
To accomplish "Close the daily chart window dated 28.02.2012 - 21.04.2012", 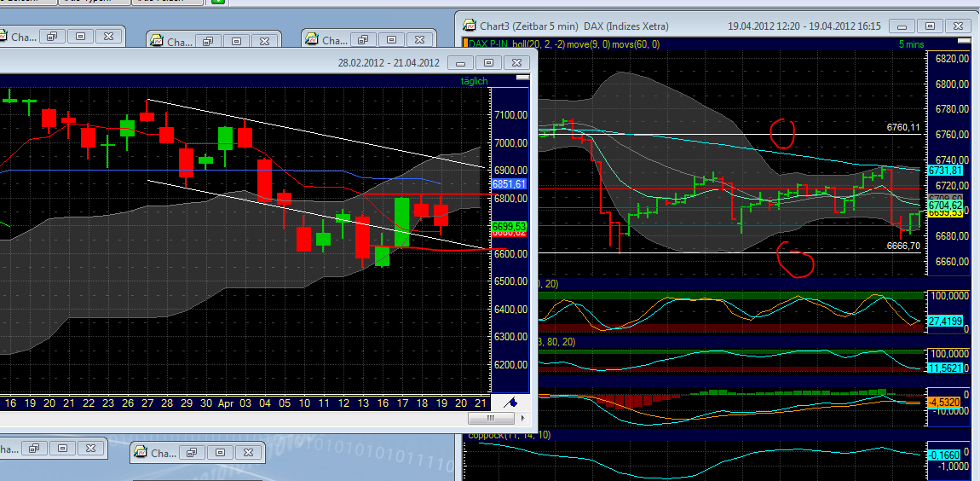I will (x=516, y=62).
